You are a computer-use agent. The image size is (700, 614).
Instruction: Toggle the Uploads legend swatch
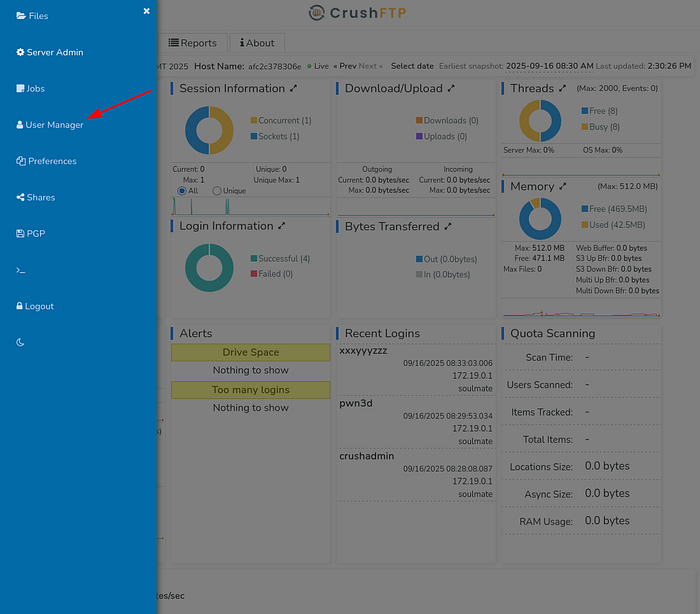coord(419,136)
